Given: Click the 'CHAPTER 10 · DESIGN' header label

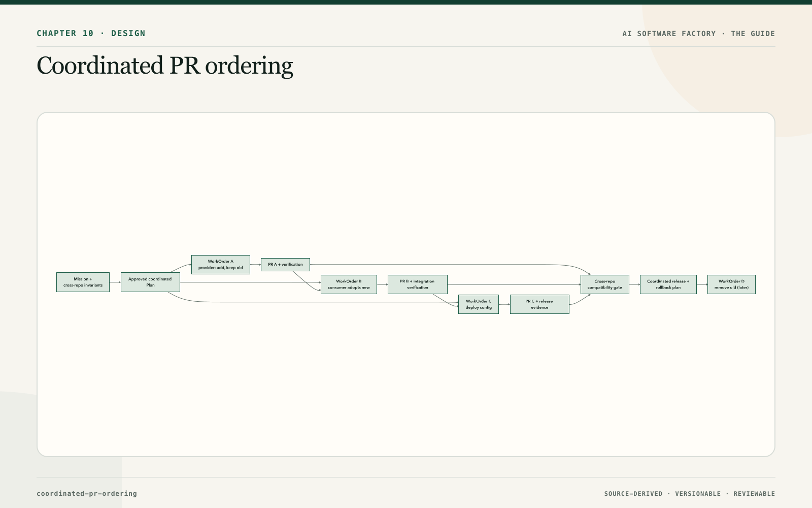Looking at the screenshot, I should 91,34.
